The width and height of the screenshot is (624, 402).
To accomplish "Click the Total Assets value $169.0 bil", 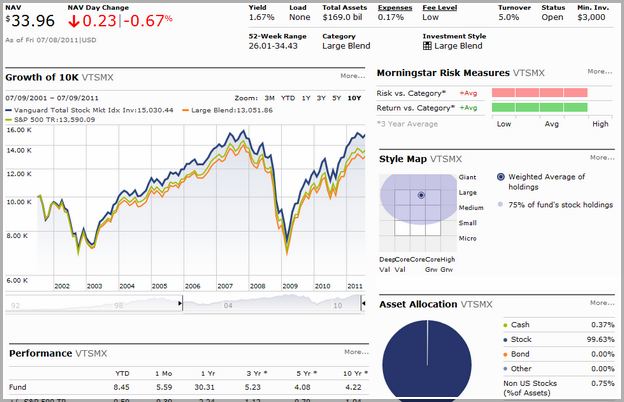I will [343, 17].
